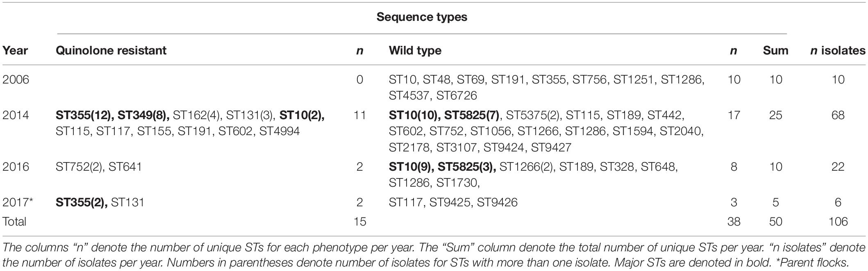This screenshot has height=271, width=868.
Task: Click the Wild type column header
Action: [x=415, y=50]
